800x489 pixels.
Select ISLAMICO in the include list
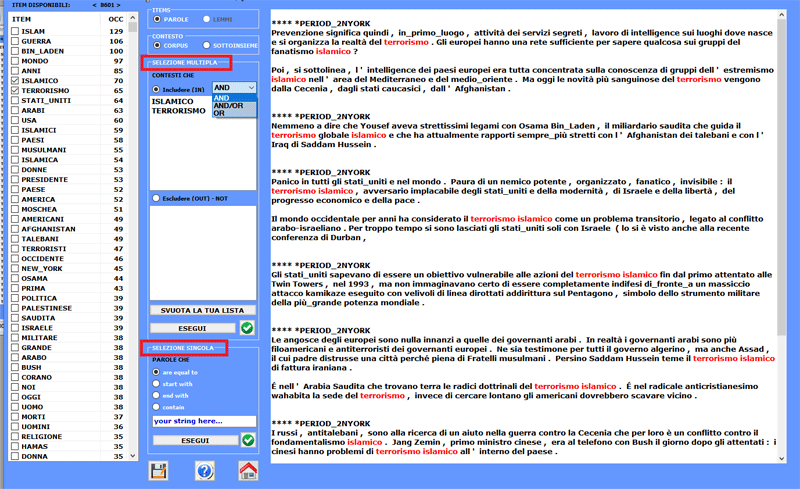click(x=172, y=102)
